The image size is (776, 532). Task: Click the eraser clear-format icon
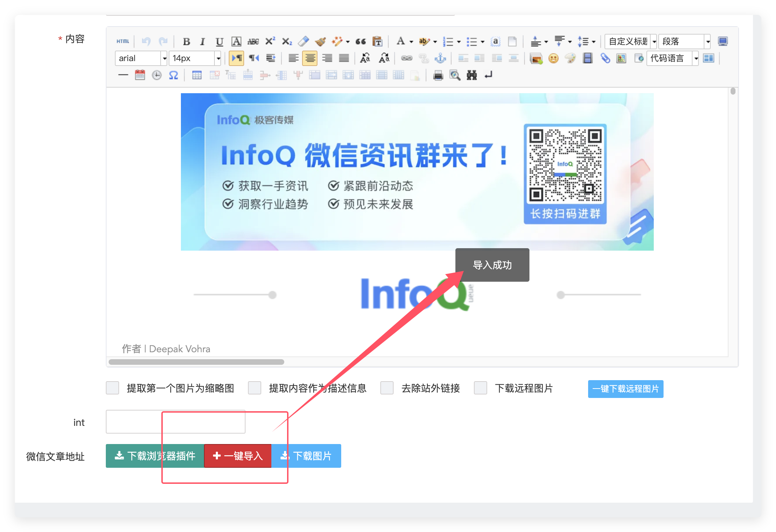pos(303,42)
